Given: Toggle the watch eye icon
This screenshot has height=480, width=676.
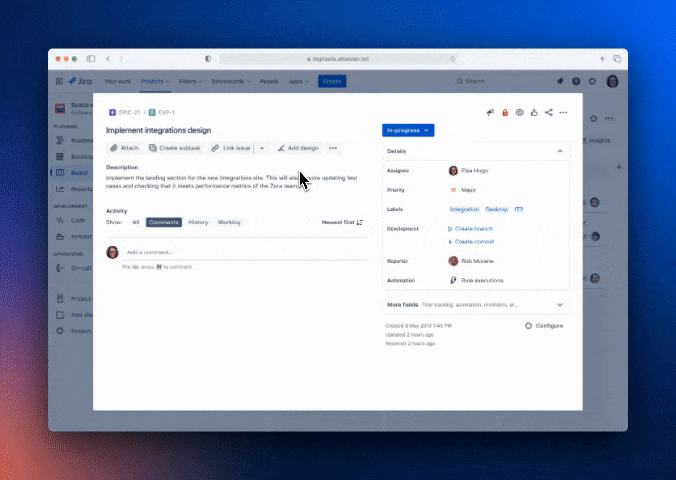Looking at the screenshot, I should pyautogui.click(x=520, y=113).
